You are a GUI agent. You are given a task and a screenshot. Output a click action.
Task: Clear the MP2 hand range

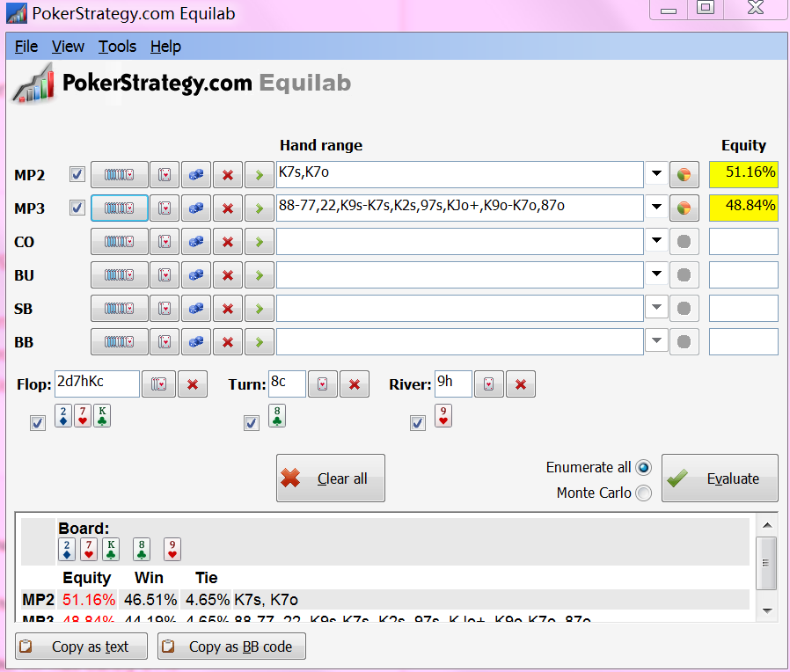pyautogui.click(x=228, y=175)
